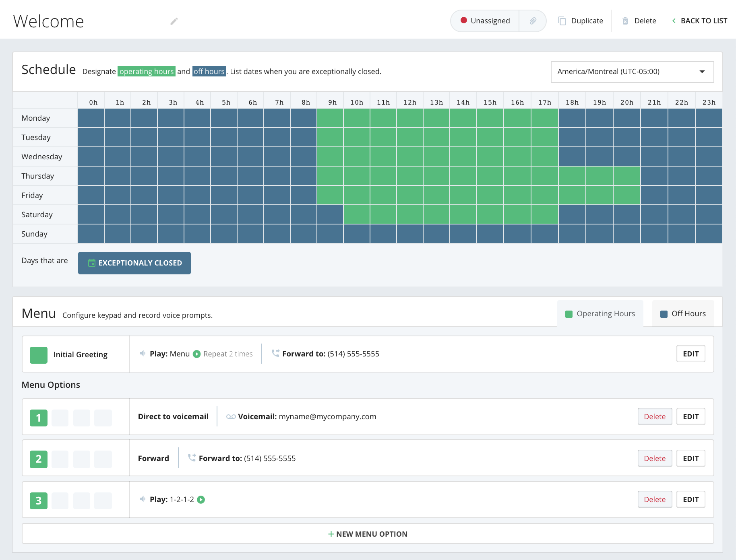Delete the Direct to voicemail option
This screenshot has height=560, width=736.
click(655, 417)
